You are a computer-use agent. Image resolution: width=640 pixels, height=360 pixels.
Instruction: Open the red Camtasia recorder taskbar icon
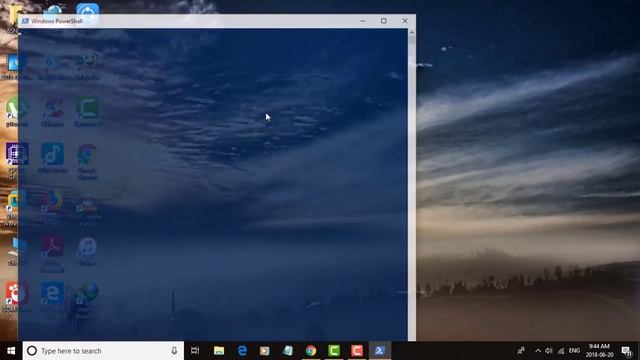pyautogui.click(x=357, y=351)
